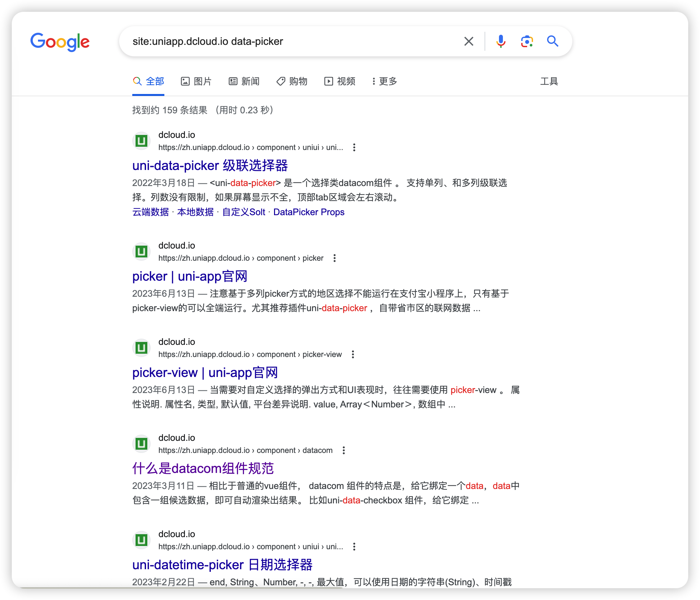Switch to the 图片 images tab
700x600 pixels.
click(x=196, y=81)
